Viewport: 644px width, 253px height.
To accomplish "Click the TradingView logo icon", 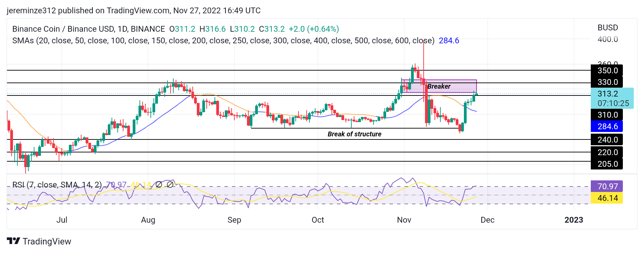I will click(13, 241).
